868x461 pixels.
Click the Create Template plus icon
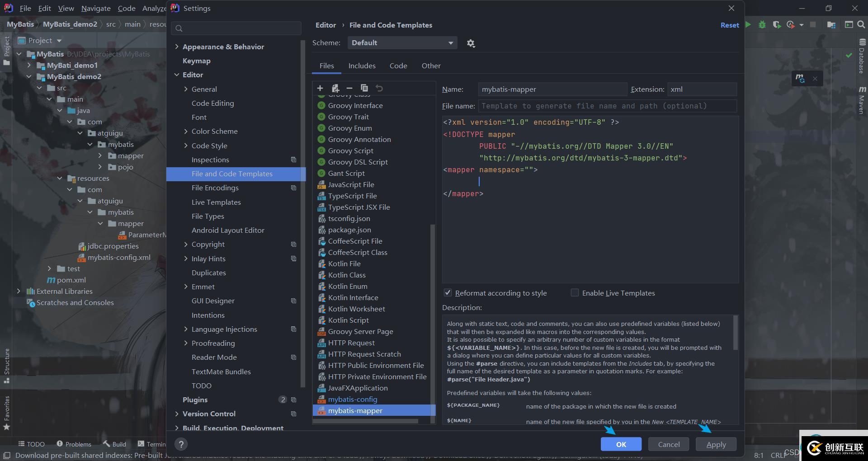320,88
